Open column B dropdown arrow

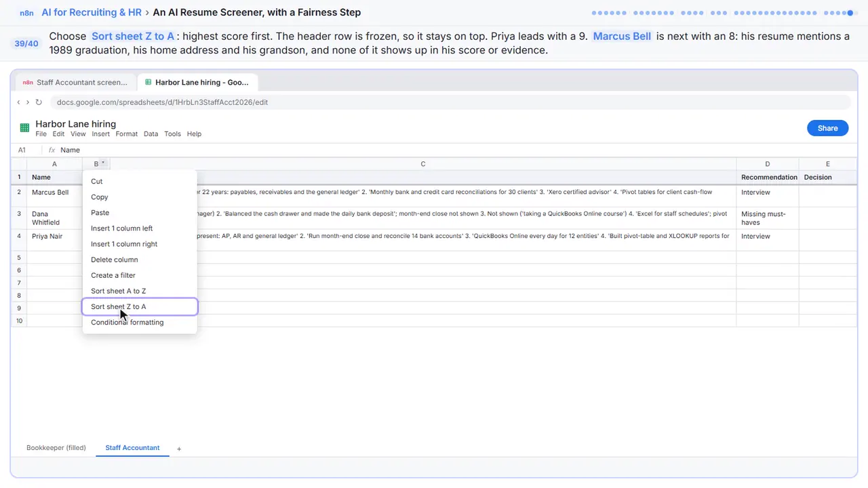103,163
